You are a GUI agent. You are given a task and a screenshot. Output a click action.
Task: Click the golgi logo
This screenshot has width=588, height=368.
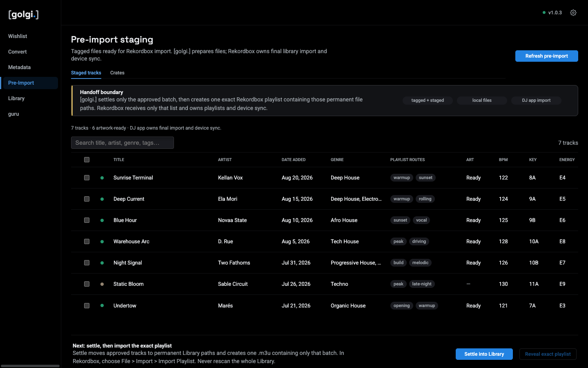coord(24,15)
